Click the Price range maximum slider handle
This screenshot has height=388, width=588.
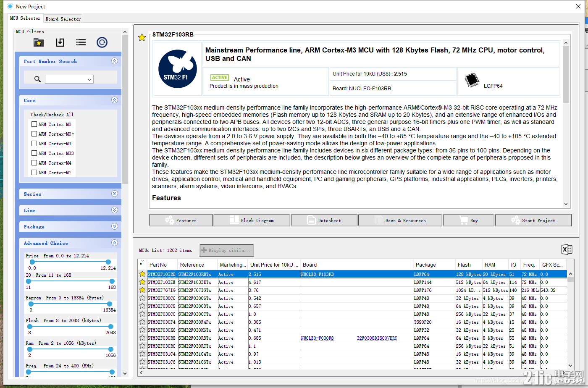[108, 262]
